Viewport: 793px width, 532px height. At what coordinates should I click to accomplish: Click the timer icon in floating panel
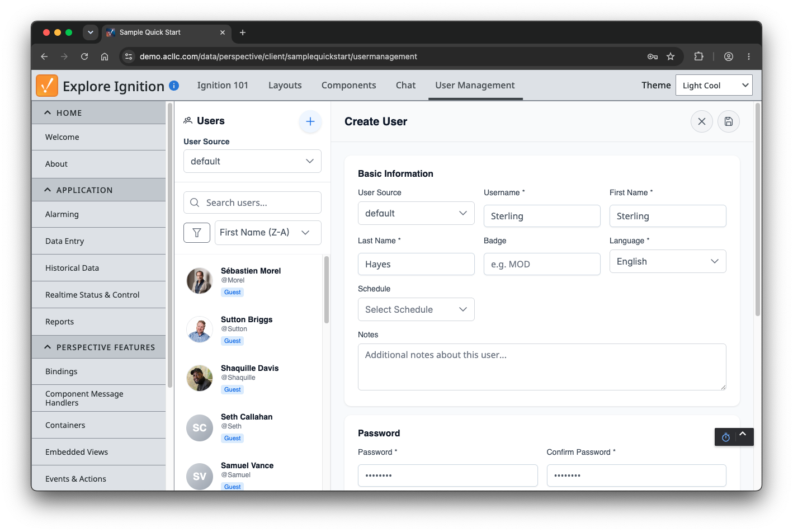(x=726, y=437)
